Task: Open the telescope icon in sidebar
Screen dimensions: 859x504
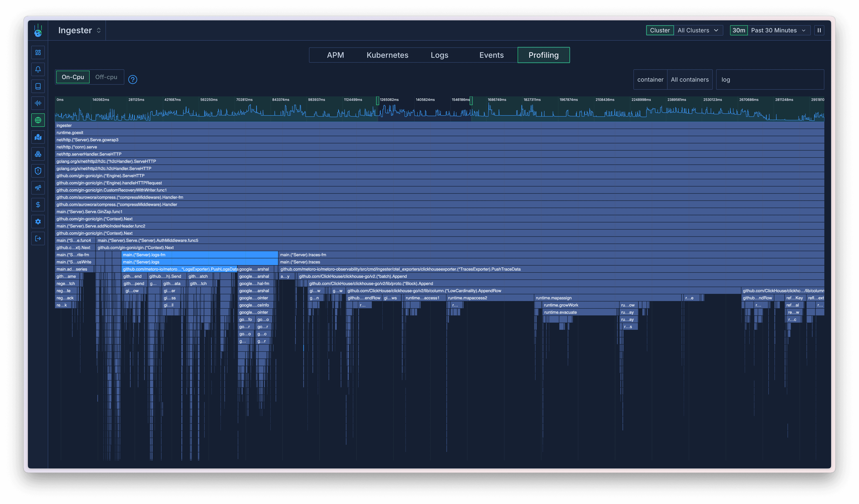Action: [x=38, y=188]
